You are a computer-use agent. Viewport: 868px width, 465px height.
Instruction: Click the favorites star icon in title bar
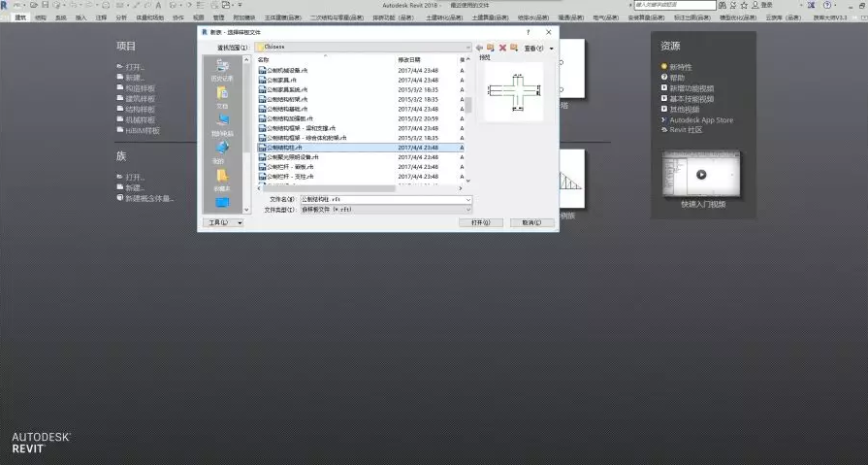pyautogui.click(x=744, y=5)
